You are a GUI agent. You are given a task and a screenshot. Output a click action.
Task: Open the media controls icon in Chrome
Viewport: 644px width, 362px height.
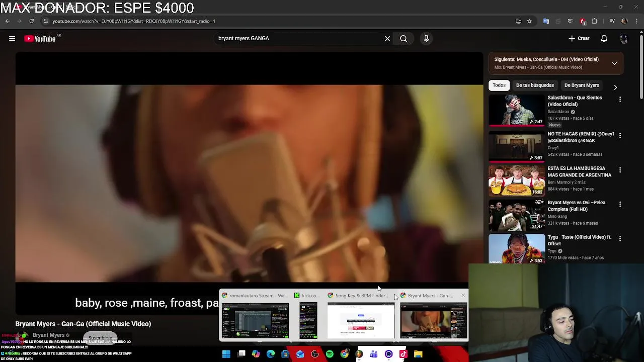[612, 21]
